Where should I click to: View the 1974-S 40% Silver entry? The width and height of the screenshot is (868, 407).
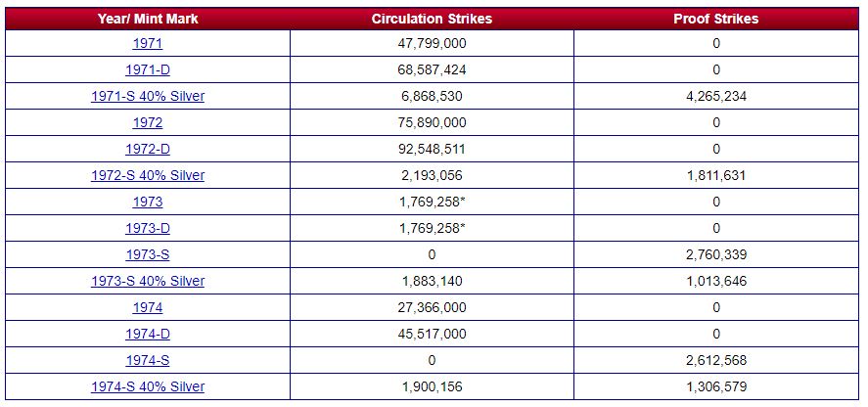tap(148, 387)
